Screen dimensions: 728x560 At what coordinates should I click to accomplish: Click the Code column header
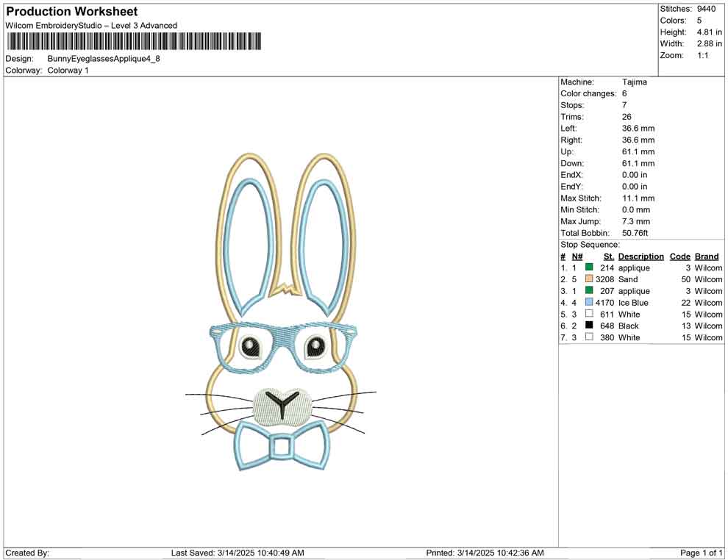(x=679, y=256)
